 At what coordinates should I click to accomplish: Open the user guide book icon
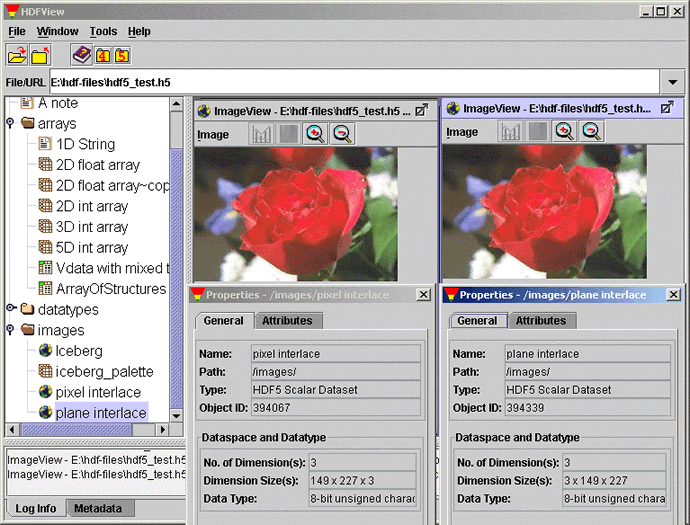pos(81,56)
